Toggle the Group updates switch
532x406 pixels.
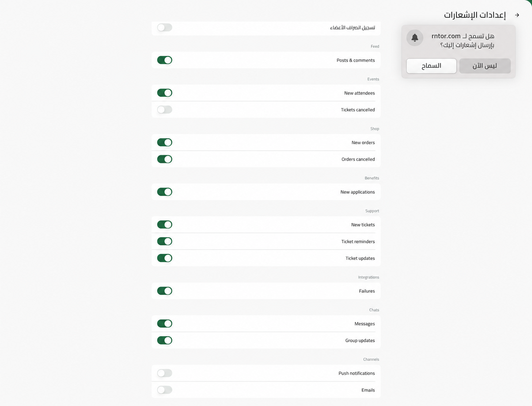click(165, 340)
